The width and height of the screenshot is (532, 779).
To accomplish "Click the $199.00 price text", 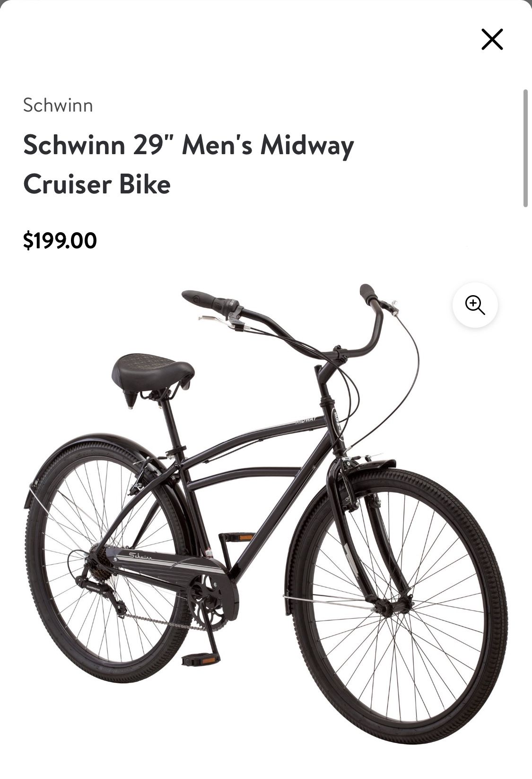I will pyautogui.click(x=60, y=240).
